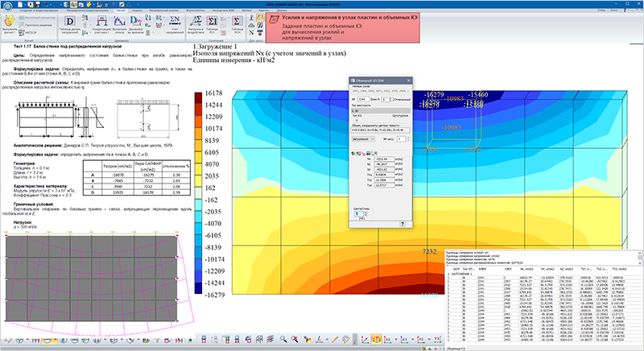
Task: Click the element number input field
Action: (x=363, y=99)
